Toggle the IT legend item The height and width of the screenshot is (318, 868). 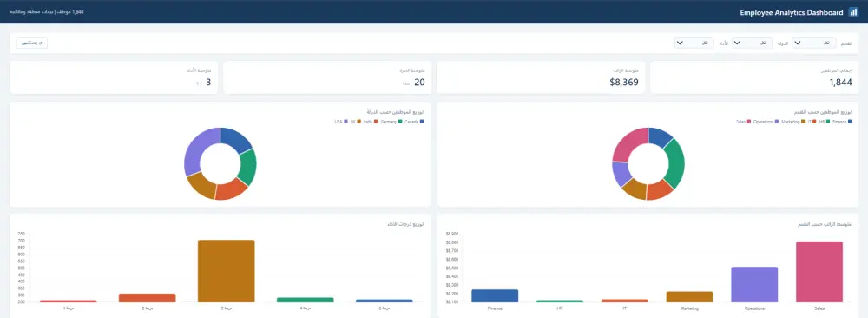click(812, 122)
